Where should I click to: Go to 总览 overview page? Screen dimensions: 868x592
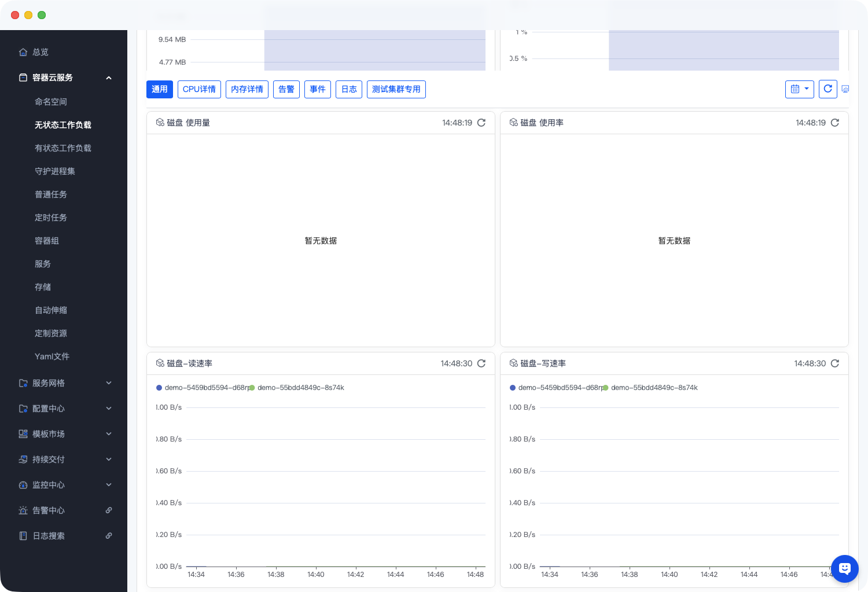pos(40,52)
